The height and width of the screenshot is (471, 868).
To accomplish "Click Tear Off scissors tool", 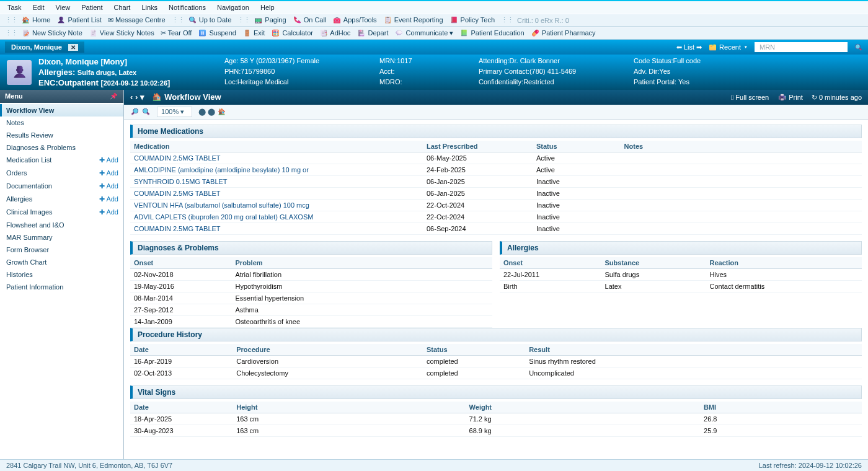I will pos(176,33).
